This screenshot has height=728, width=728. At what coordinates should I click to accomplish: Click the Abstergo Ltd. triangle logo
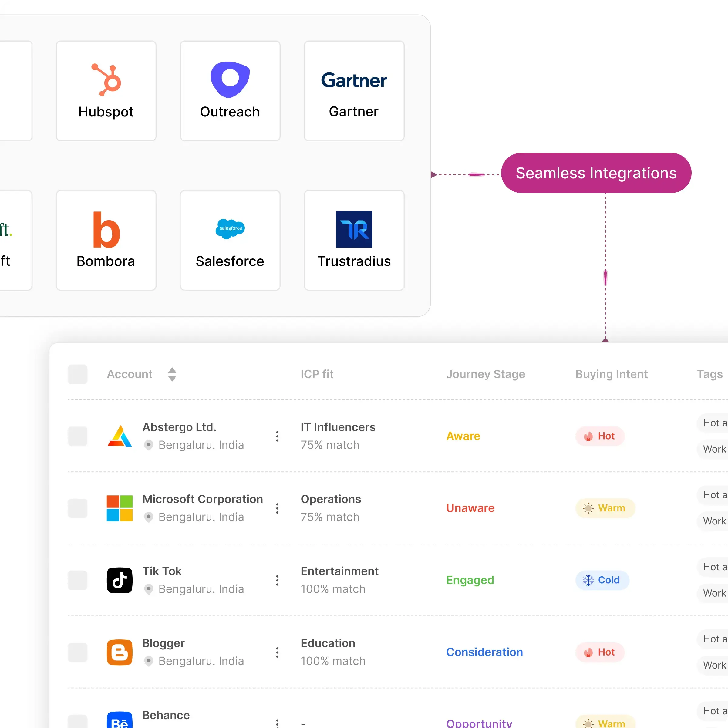point(120,436)
